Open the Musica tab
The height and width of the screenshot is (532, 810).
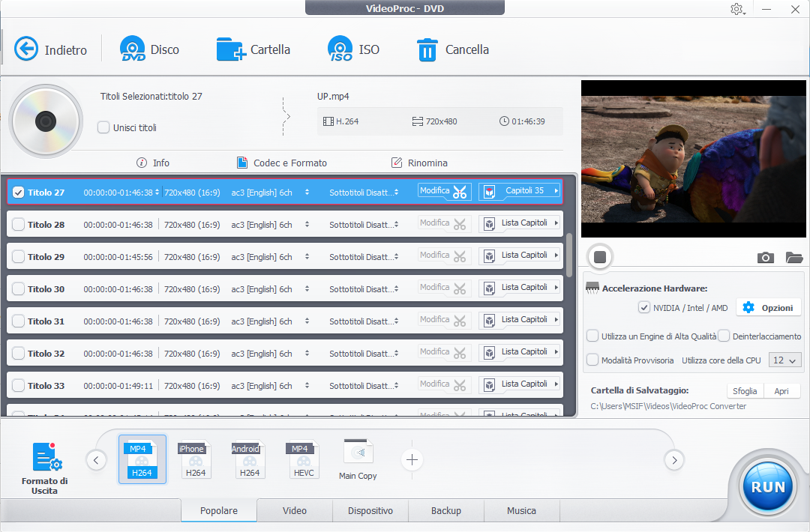(x=521, y=511)
